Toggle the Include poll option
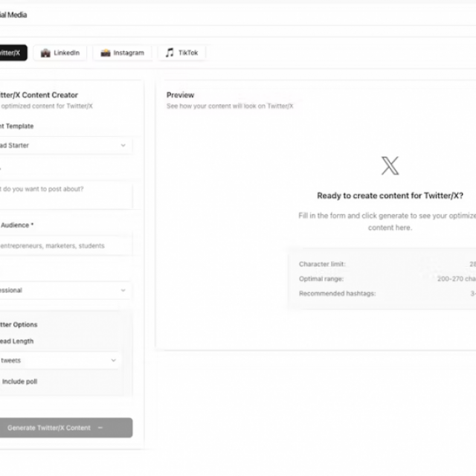Screen dimensions: 476x476 pos(19,382)
